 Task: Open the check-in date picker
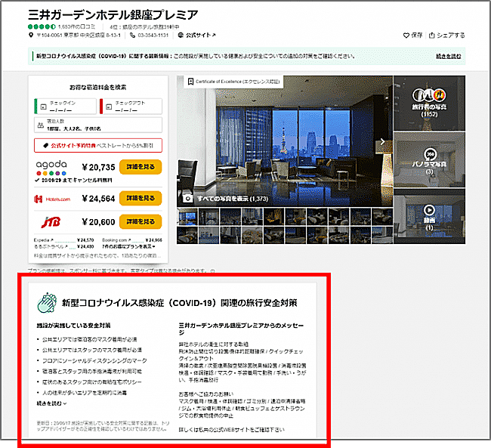[64, 107]
